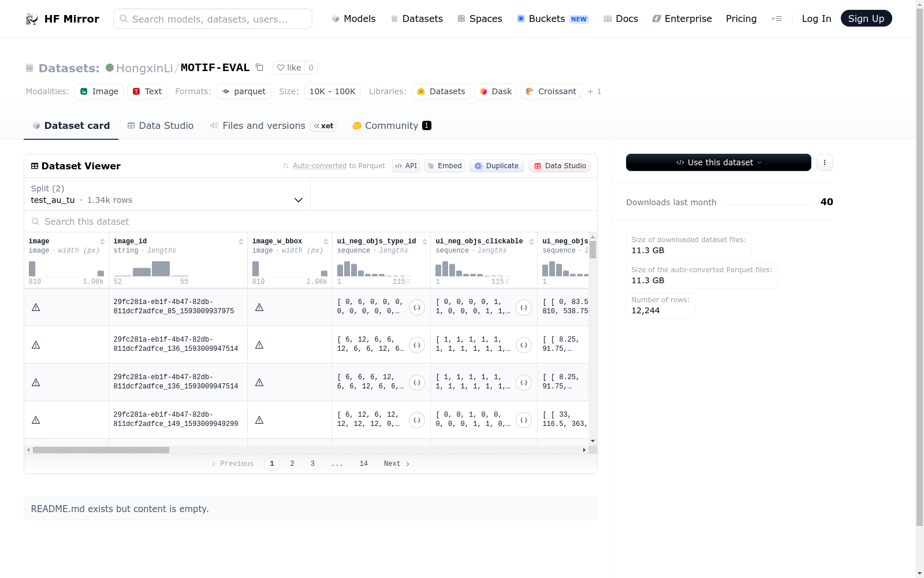
Task: Click the API button in Dataset Viewer
Action: click(x=406, y=166)
